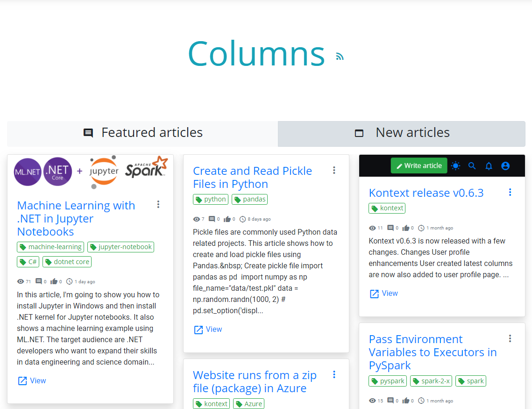Open Pass Environment Variables to Executors in PySpark
This screenshot has height=409, width=532.
click(433, 352)
